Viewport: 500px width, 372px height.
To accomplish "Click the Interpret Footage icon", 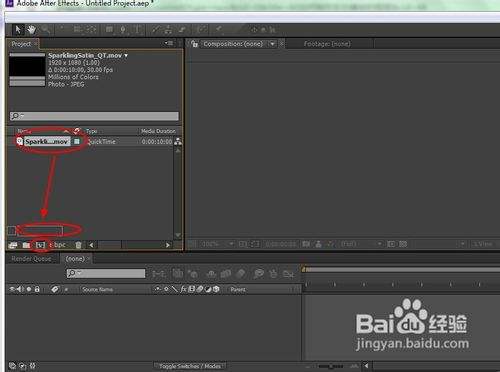I will point(13,245).
